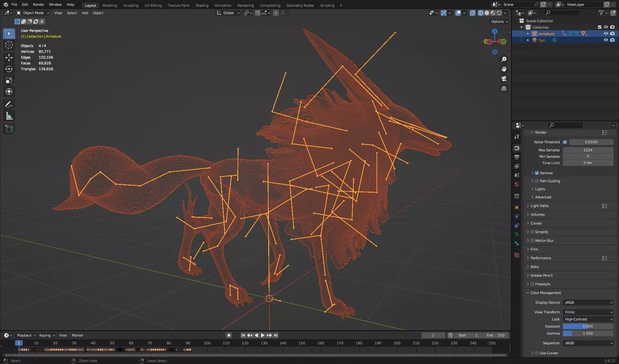Image resolution: width=619 pixels, height=364 pixels.
Task: Enable the Freestyle checkbox
Action: [x=532, y=284]
